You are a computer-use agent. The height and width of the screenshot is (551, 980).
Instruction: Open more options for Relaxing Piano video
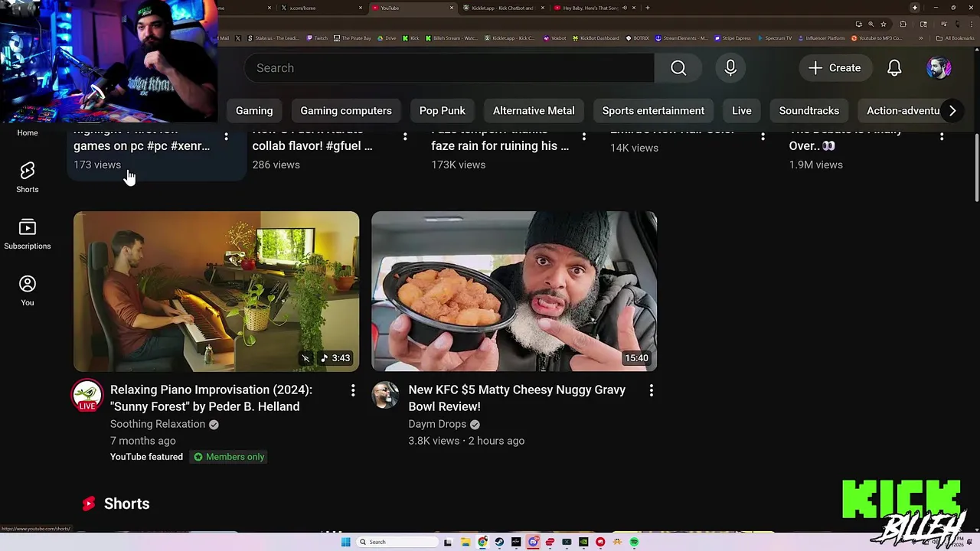coord(353,391)
